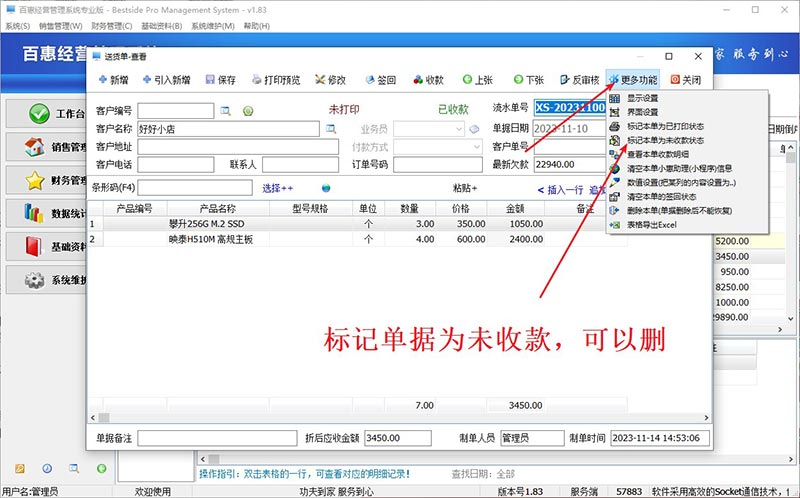Click the lookup icon beside 客户名称 field
Screen dimensions: 800x498
[331, 129]
